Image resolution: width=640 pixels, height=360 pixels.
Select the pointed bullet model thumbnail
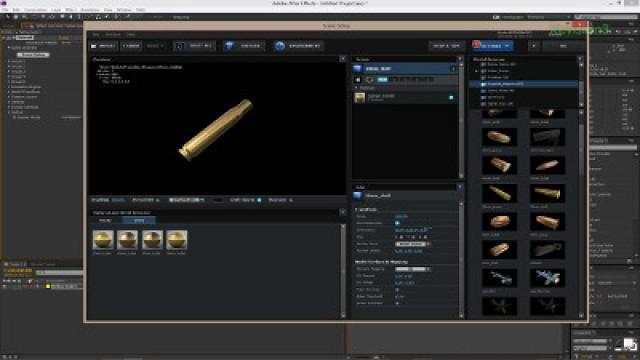point(547,165)
